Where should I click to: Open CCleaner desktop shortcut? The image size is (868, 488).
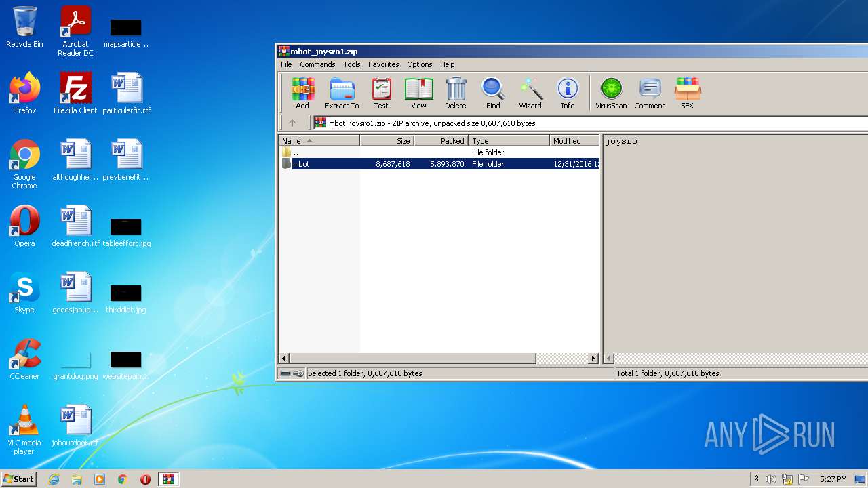pyautogui.click(x=24, y=359)
